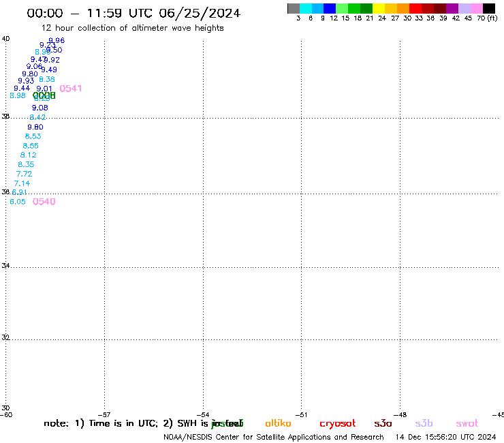This screenshot has height=443, width=504.
Task: Select the pink swatch in the color scale
Action: coord(477,8)
